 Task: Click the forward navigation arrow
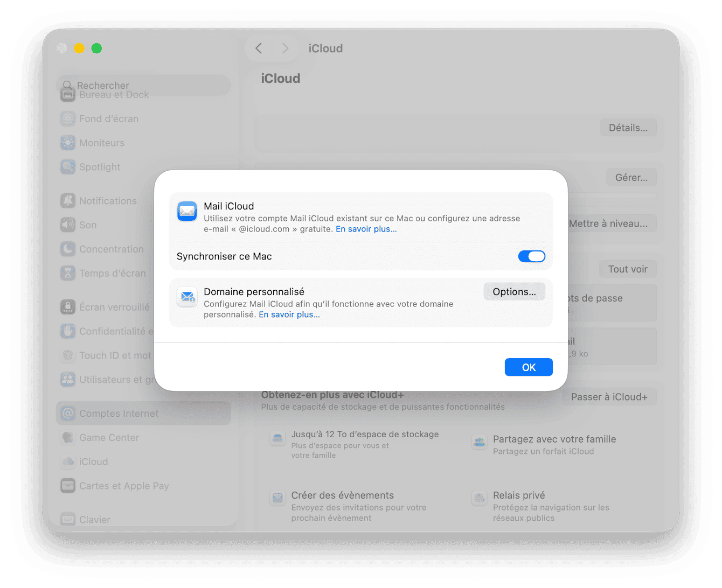click(286, 48)
